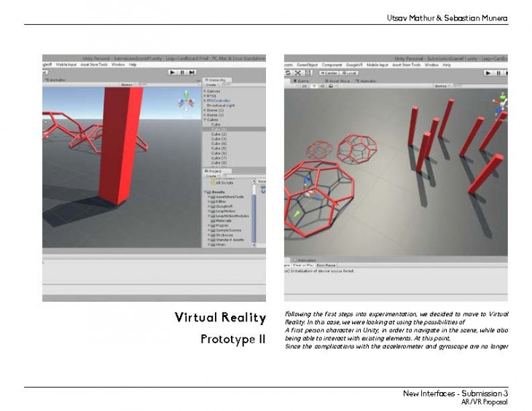Click Pause button in left Unity toolbar
The width and height of the screenshot is (532, 411).
tap(181, 72)
